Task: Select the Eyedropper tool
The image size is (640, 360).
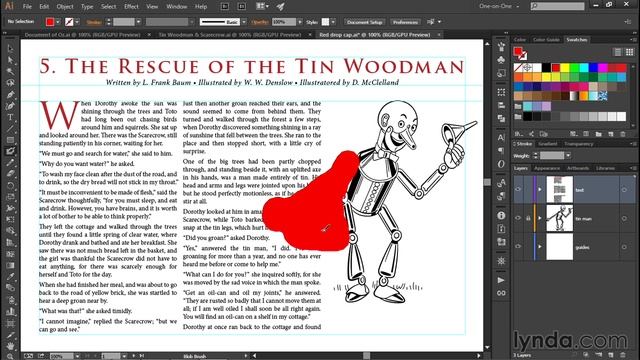Action: [x=10, y=276]
